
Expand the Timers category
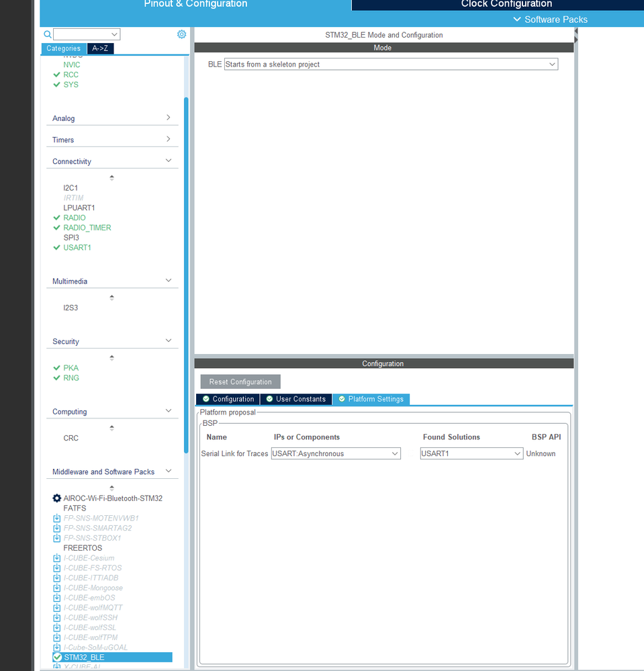click(168, 139)
